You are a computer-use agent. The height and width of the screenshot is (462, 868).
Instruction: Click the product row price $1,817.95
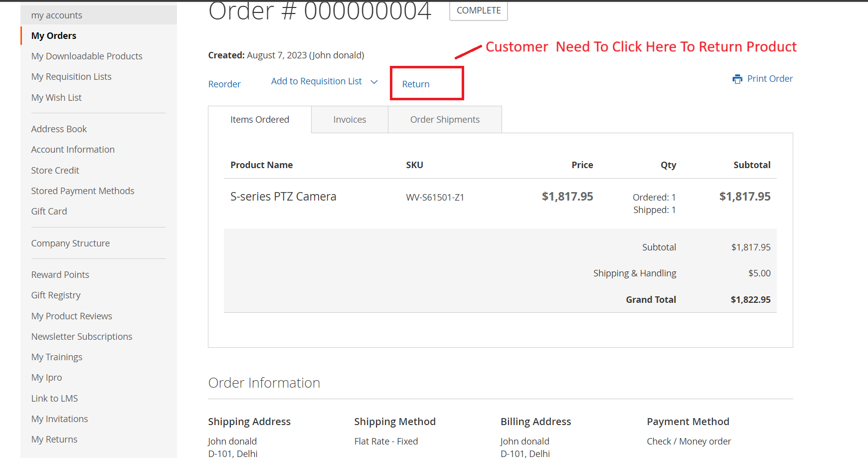pyautogui.click(x=567, y=197)
